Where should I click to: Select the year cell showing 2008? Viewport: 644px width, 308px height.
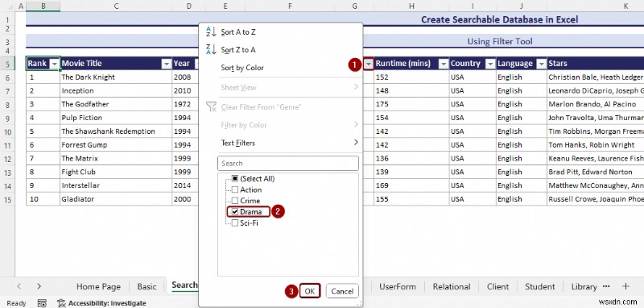pyautogui.click(x=185, y=77)
